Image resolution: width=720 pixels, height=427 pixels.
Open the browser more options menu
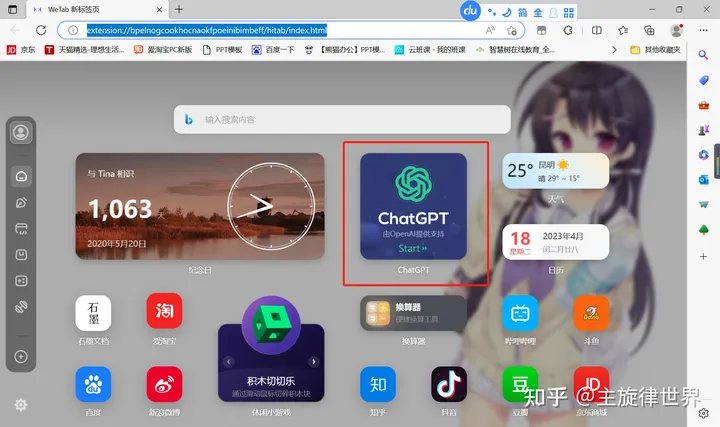[703, 30]
